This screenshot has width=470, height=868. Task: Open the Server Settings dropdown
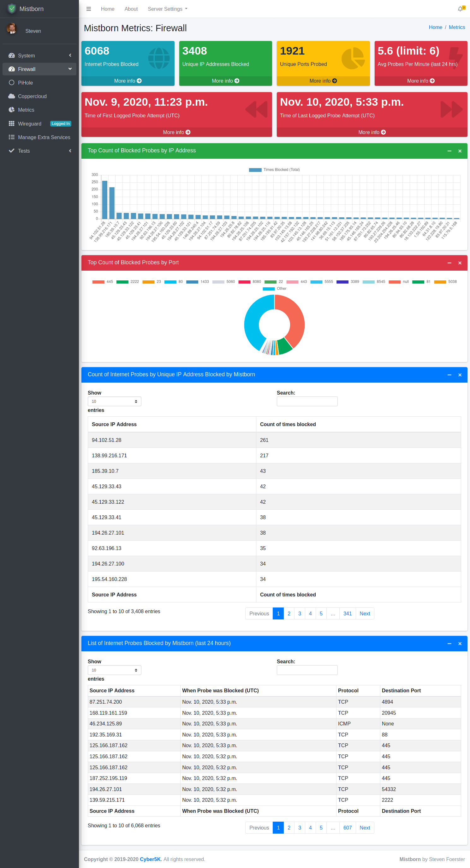tap(167, 9)
